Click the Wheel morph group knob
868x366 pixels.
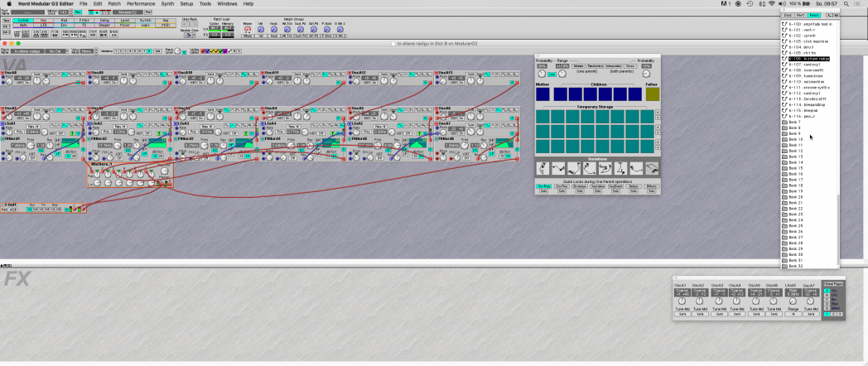click(248, 30)
